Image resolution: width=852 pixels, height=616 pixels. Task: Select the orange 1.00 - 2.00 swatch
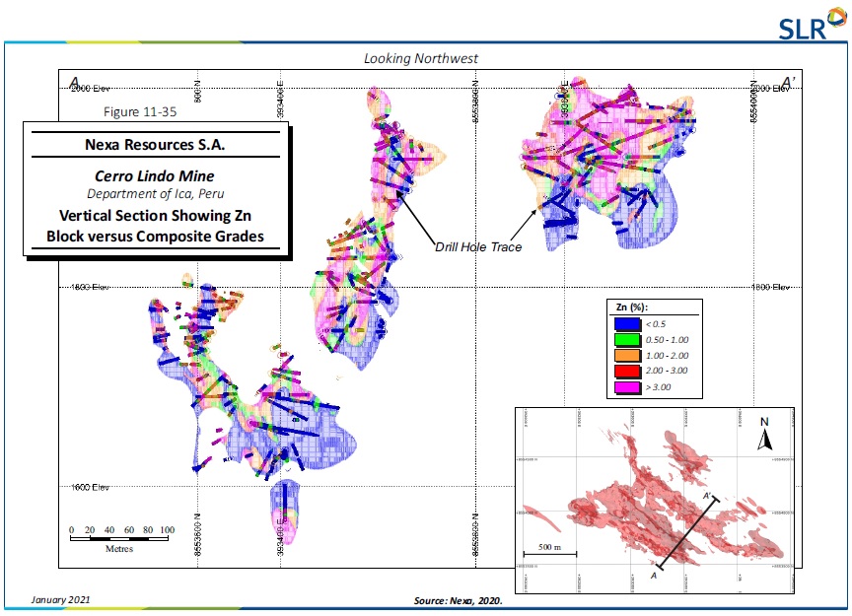coord(627,355)
